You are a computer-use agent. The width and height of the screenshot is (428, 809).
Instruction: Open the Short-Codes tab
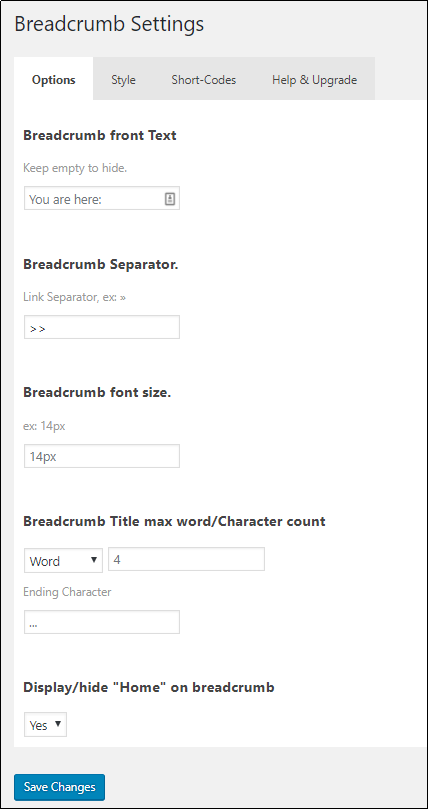pyautogui.click(x=204, y=79)
